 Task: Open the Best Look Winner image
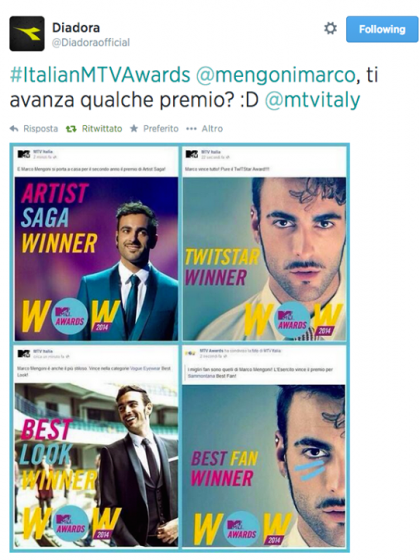click(96, 465)
